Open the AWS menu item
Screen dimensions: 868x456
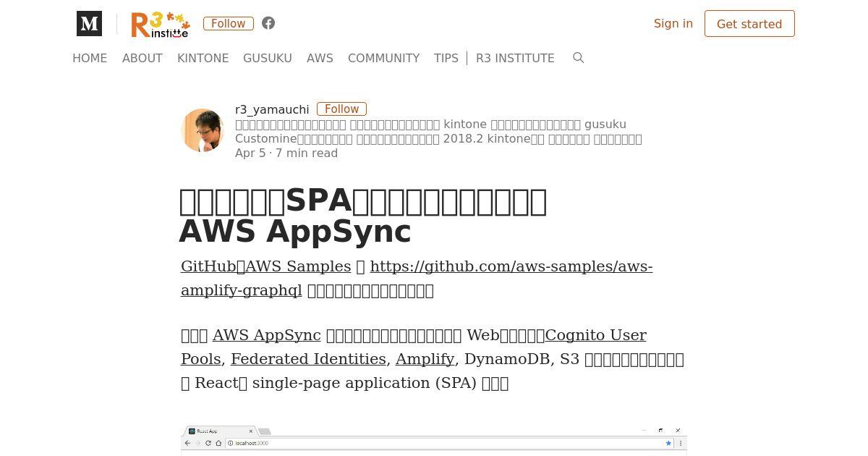320,58
